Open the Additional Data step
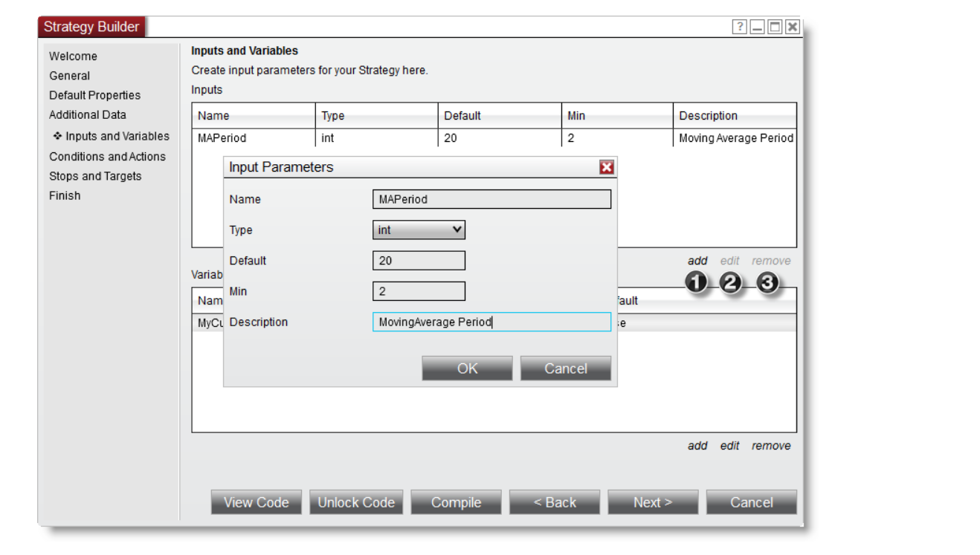 [88, 114]
